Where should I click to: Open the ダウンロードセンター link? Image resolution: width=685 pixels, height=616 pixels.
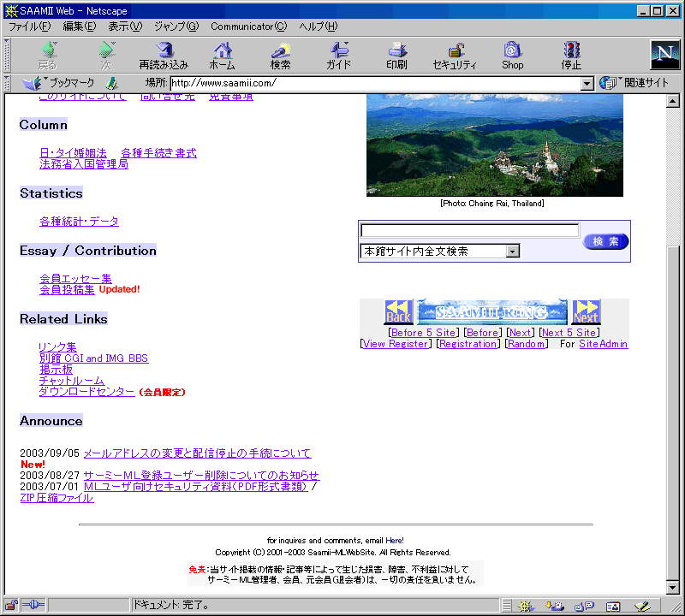[87, 392]
